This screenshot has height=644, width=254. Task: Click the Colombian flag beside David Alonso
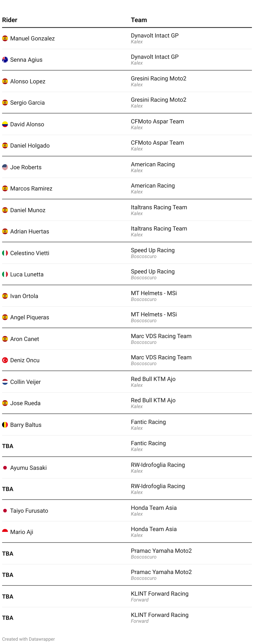(5, 124)
